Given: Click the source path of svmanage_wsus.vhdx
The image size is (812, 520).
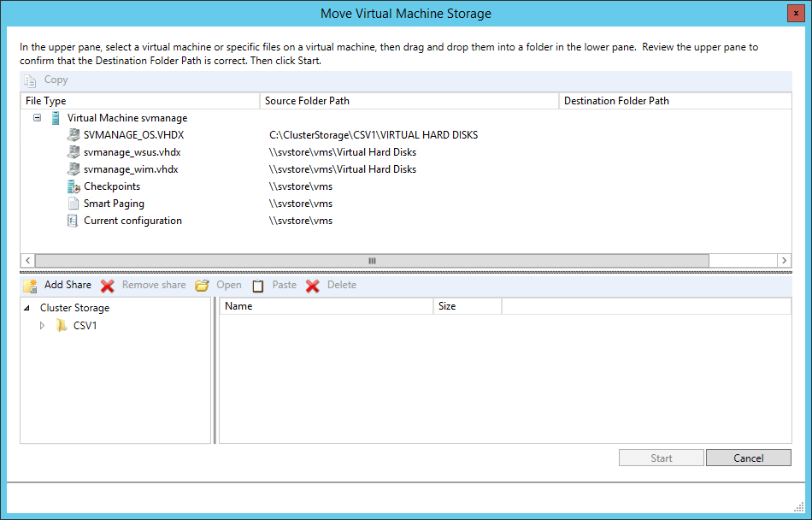Looking at the screenshot, I should click(342, 152).
